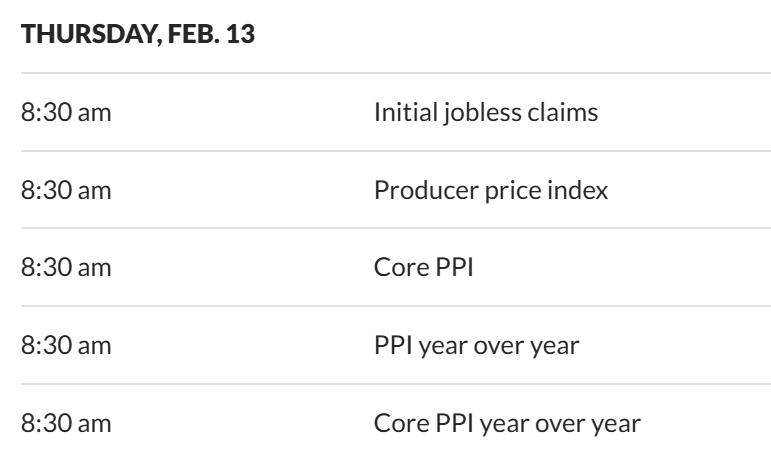The height and width of the screenshot is (459, 771).
Task: Click the divider line under Initial jobless claims
Action: [x=385, y=151]
